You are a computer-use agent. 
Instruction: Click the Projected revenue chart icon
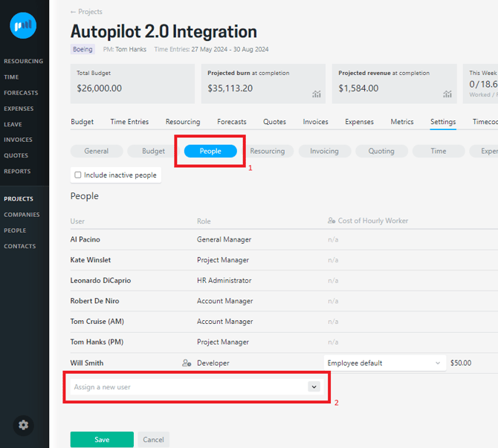pos(447,94)
